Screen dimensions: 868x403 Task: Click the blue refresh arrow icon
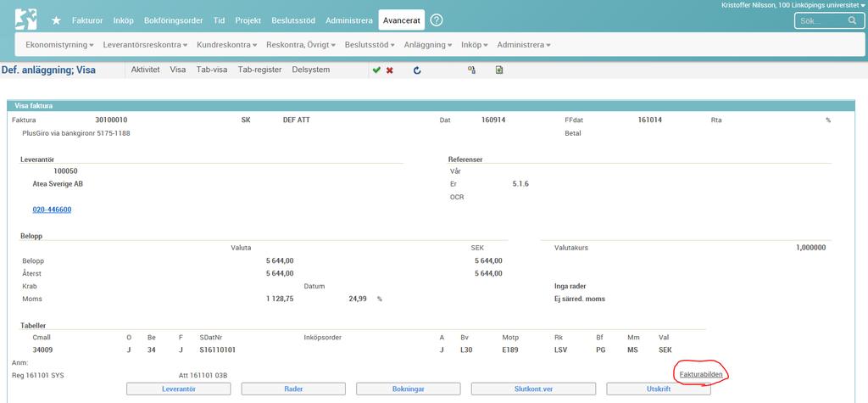(417, 70)
